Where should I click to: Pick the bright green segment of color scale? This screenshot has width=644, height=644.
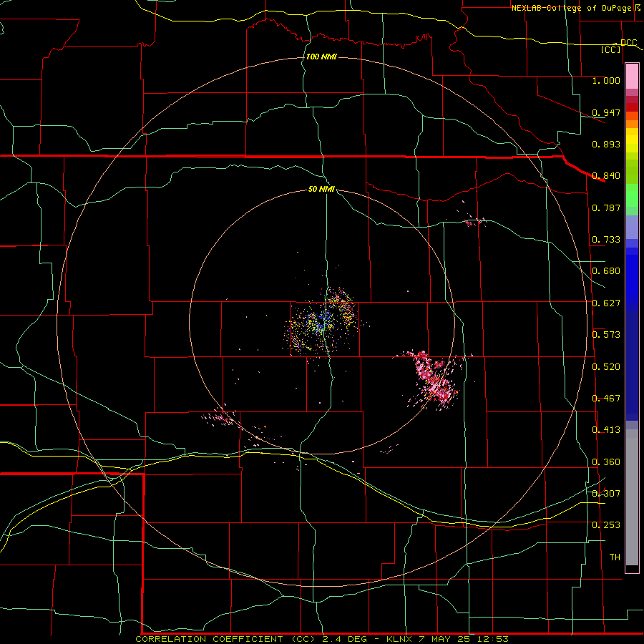(x=632, y=195)
